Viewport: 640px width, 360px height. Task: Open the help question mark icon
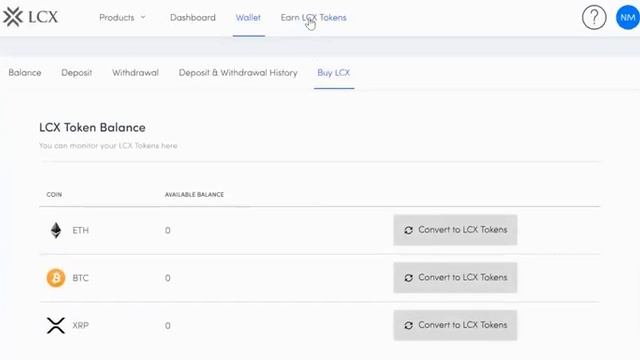click(x=594, y=18)
